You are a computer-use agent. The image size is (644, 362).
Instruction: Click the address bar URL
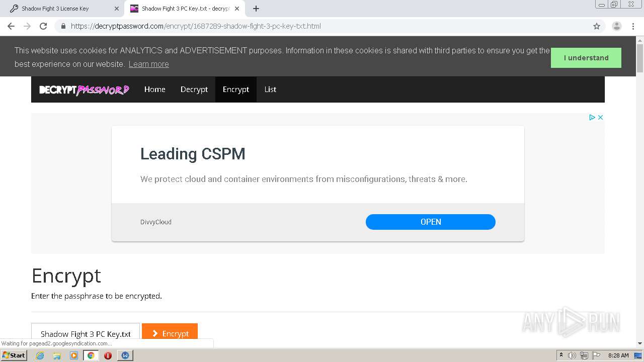point(196,26)
